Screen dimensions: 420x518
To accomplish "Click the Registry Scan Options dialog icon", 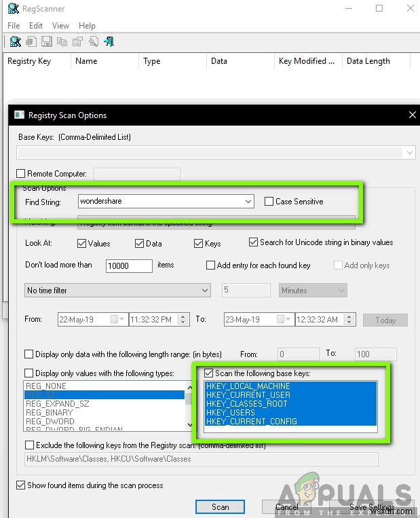I will click(20, 115).
